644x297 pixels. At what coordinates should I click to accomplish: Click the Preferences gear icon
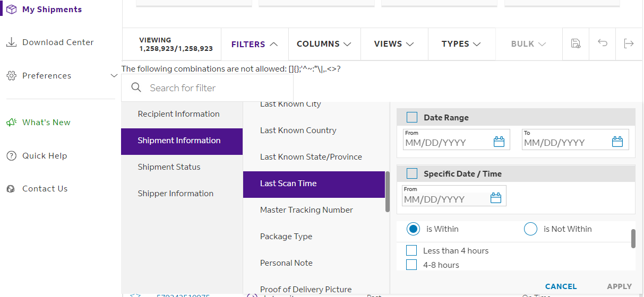point(11,76)
